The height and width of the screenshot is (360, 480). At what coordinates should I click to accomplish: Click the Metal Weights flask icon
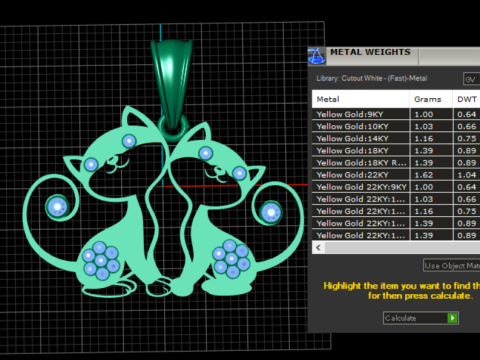coord(316,56)
